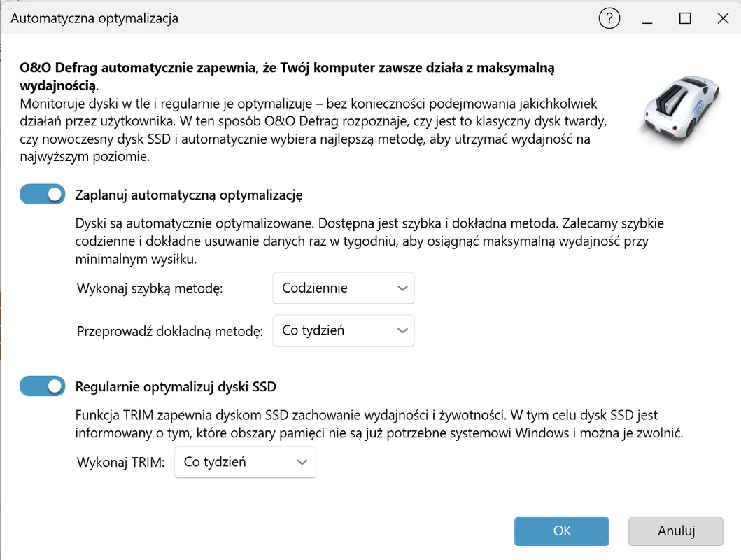This screenshot has width=741, height=560.
Task: Toggle the Zaplanuj automatyczną optymalizację switch
Action: tap(43, 195)
